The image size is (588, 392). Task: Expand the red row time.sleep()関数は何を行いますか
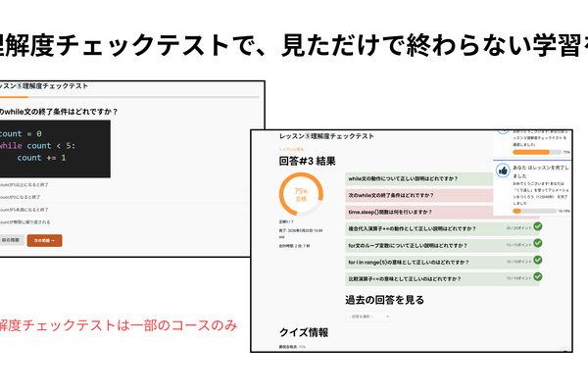coord(418,213)
